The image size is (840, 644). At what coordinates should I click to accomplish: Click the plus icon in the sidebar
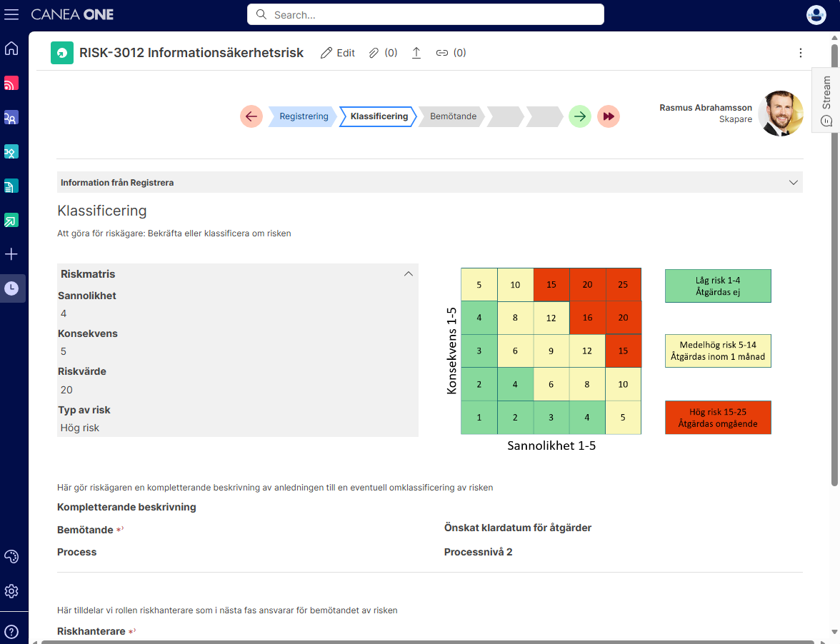11,254
